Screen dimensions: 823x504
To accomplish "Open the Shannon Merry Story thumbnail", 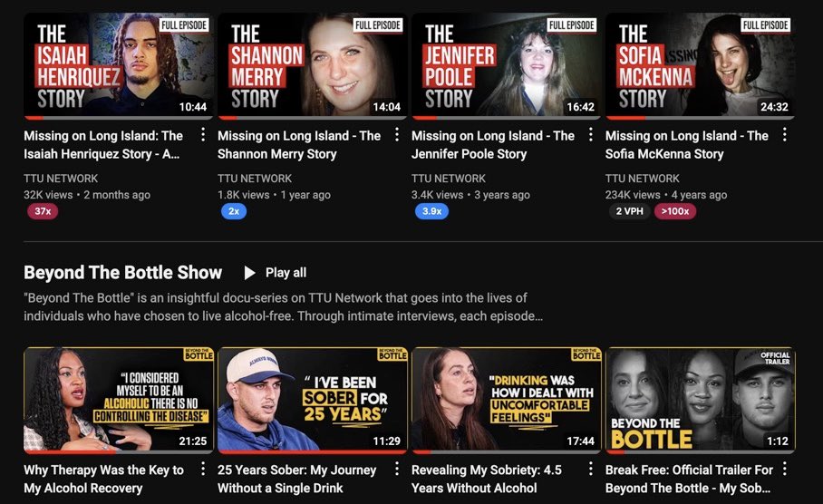I will point(313,65).
